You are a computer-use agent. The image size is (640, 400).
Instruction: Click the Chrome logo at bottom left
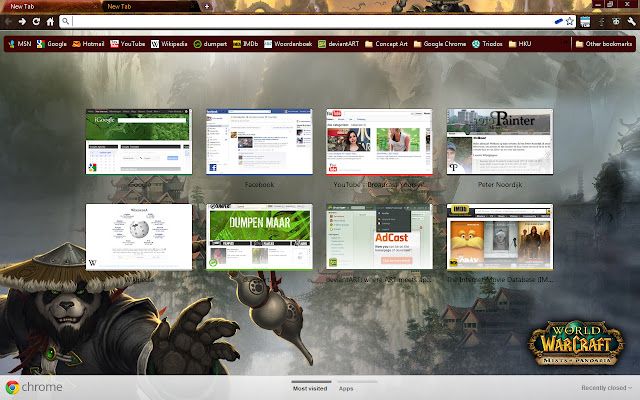[x=34, y=387]
